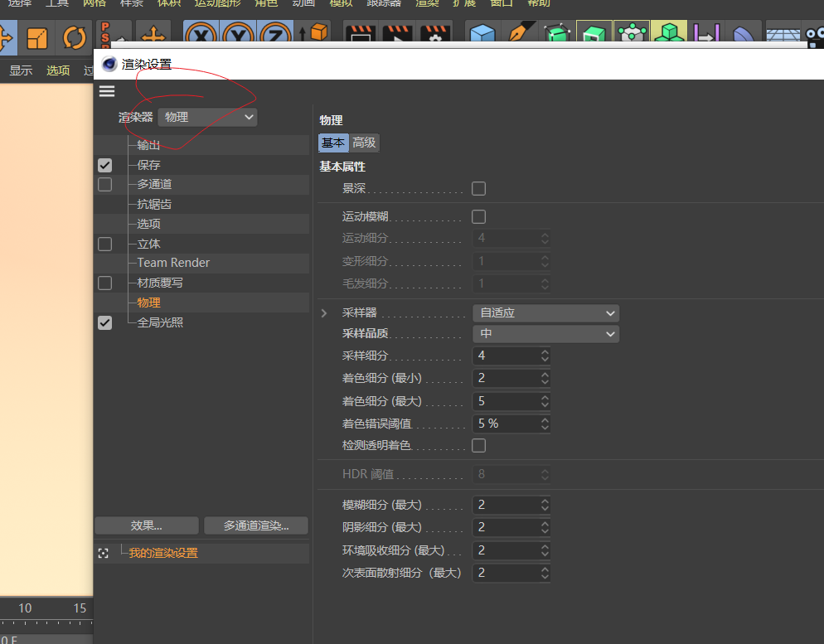Open the 显示 menu
Viewport: 824px width, 644px height.
(21, 70)
